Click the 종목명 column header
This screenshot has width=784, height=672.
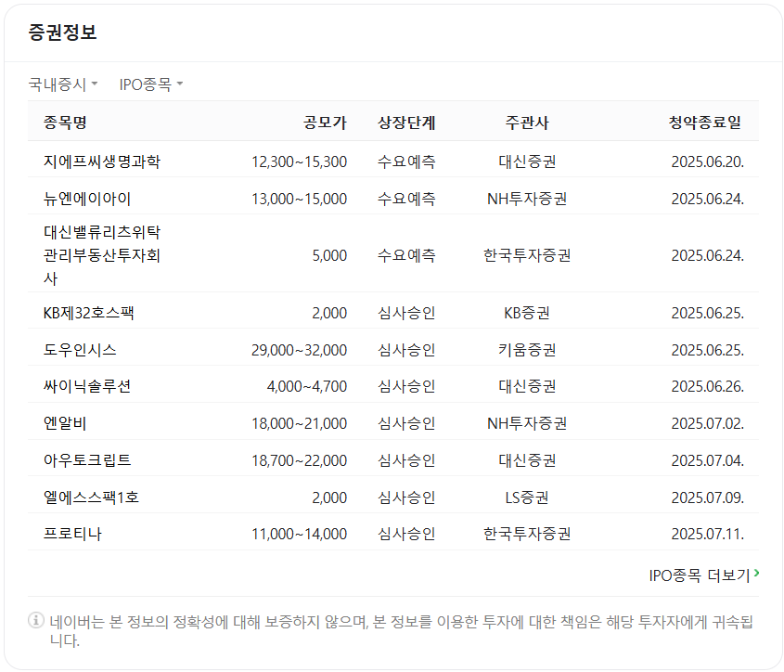[x=65, y=123]
